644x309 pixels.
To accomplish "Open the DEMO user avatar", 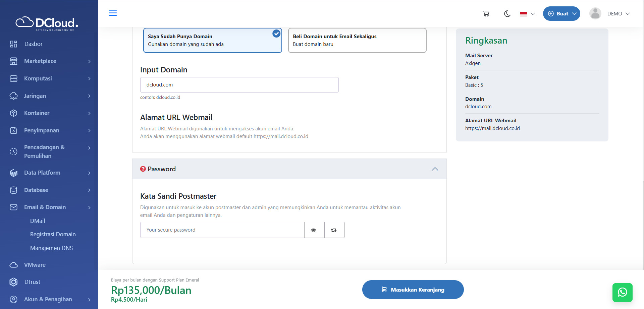I will [x=595, y=14].
